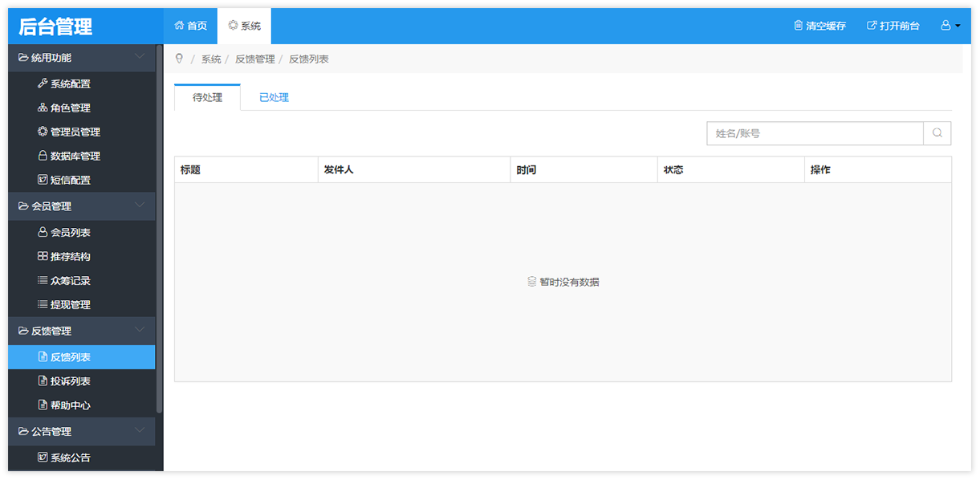Select the 系统 top tab
This screenshot has height=480, width=980.
pos(244,26)
